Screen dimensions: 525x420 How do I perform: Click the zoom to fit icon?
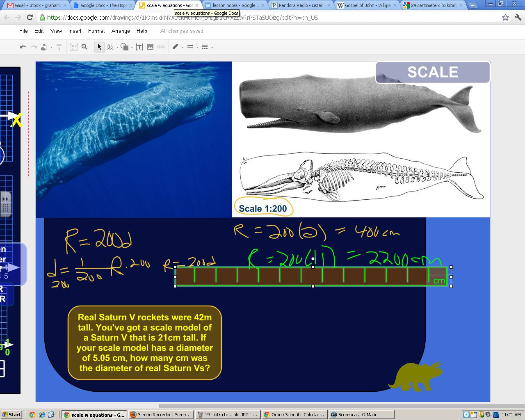pos(74,47)
